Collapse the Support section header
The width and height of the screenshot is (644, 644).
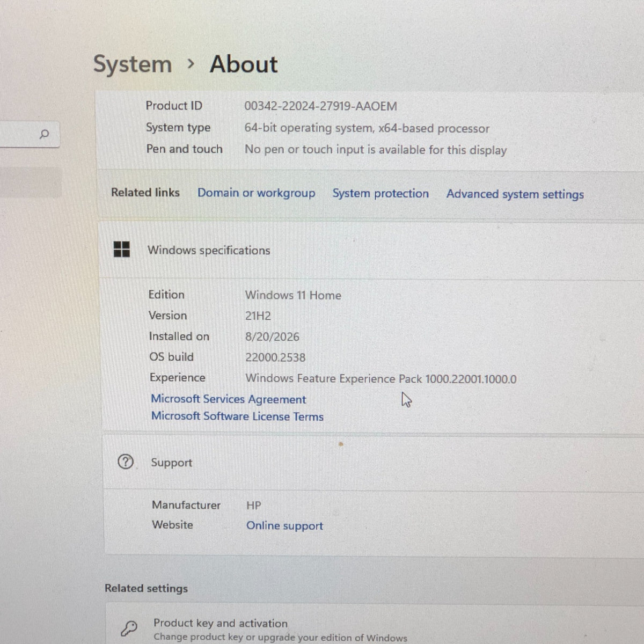click(373, 463)
